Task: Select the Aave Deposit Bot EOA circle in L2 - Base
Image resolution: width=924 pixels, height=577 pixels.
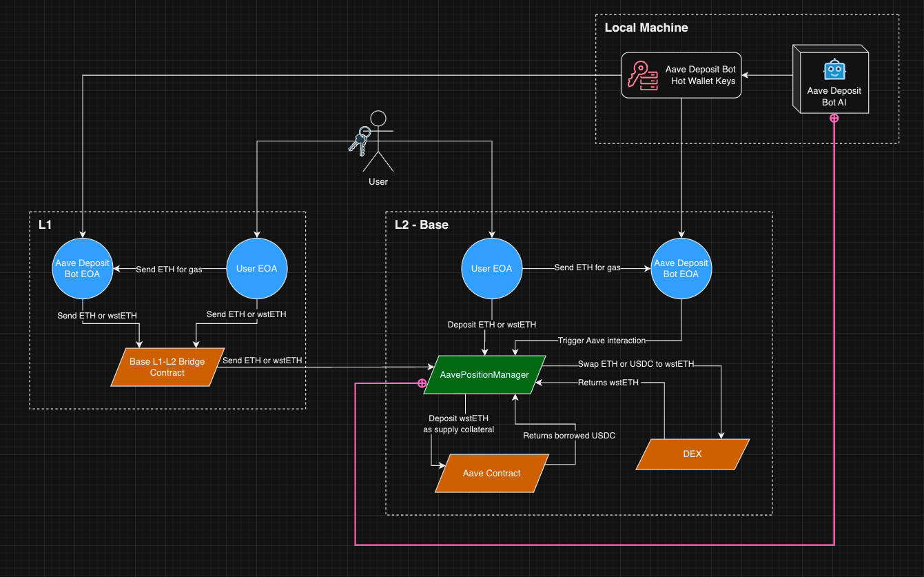Action: 681,269
